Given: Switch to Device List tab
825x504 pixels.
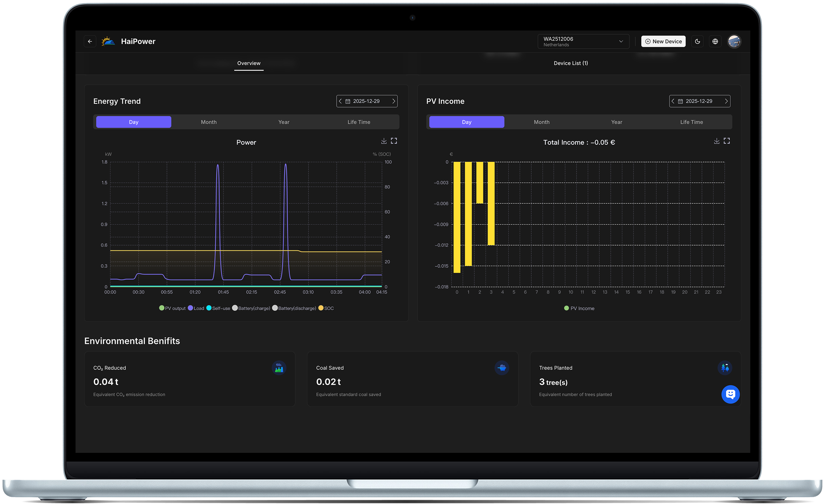Looking at the screenshot, I should tap(570, 63).
